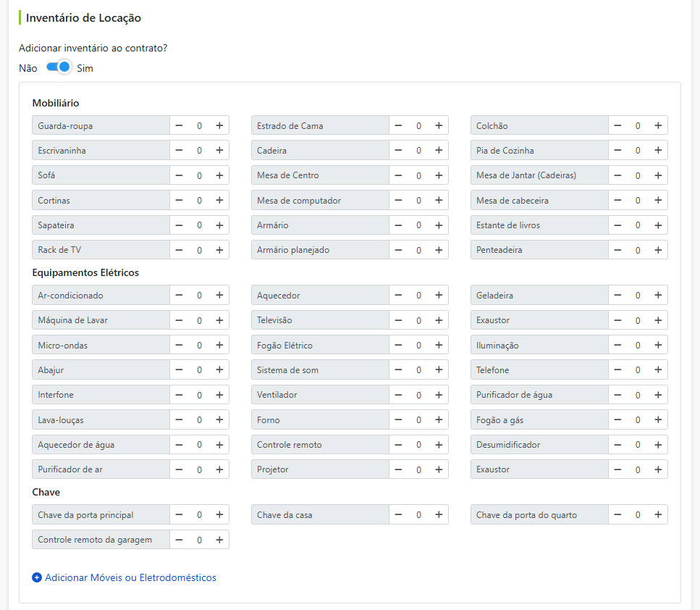Add one Chave da casa with plus
This screenshot has width=700, height=610.
[439, 514]
